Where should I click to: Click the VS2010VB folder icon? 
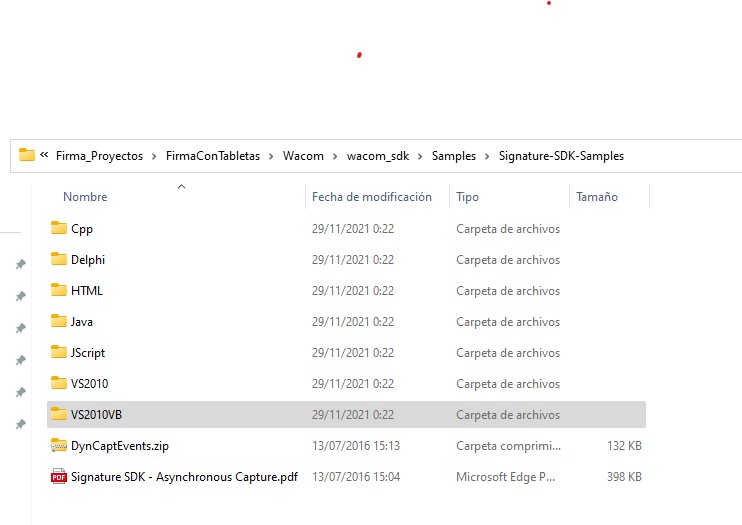point(59,414)
